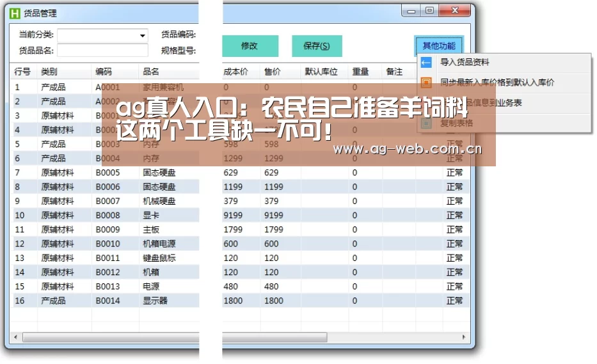Image resolution: width=597 pixels, height=364 pixels.
Task: Select code cell B0005
Action: (107, 173)
